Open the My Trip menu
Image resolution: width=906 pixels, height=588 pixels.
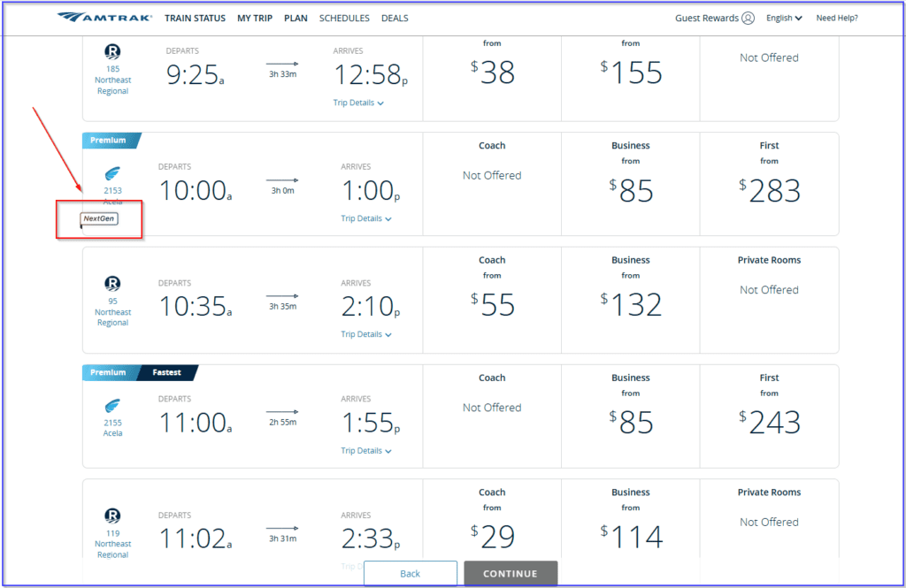255,18
